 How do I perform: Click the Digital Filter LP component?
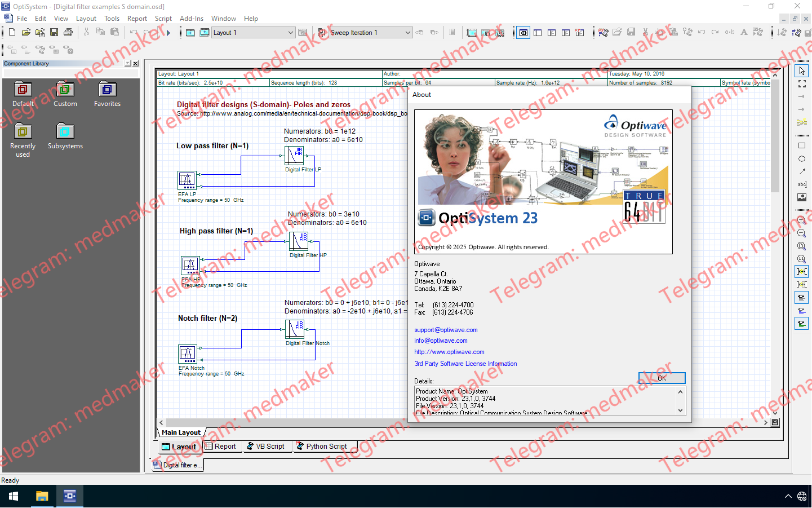pos(294,155)
